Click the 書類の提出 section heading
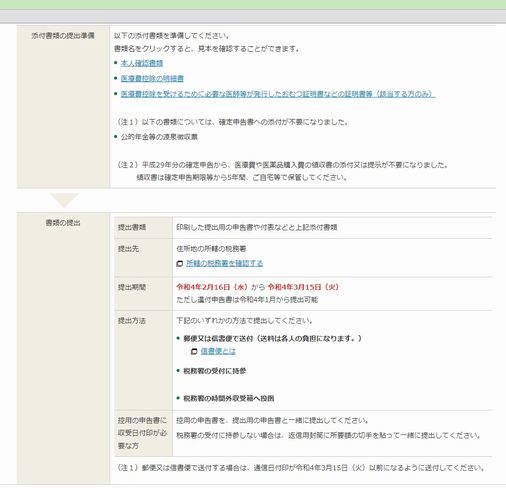The width and height of the screenshot is (506, 488). tap(63, 223)
